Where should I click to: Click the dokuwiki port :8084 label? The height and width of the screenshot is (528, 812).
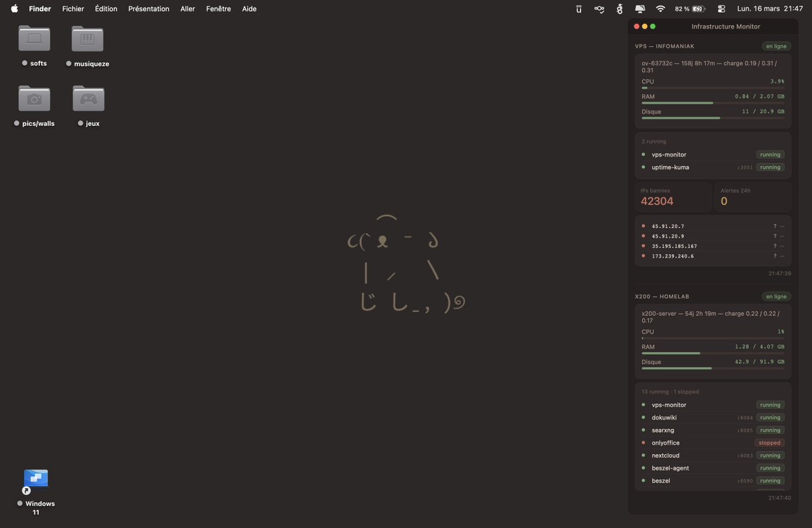(x=745, y=418)
